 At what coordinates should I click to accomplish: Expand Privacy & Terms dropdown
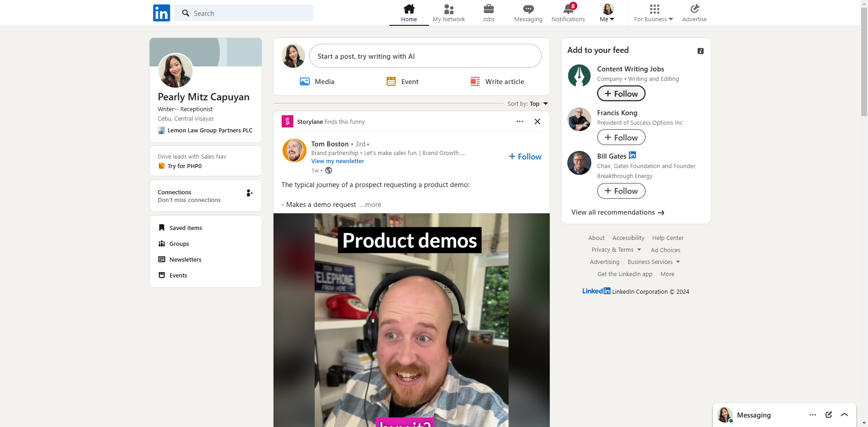(x=616, y=250)
